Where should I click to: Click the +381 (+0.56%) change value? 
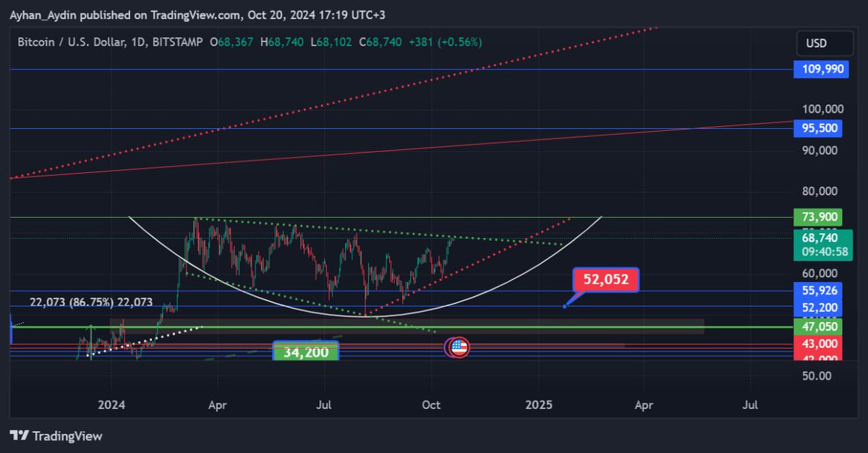(x=445, y=42)
